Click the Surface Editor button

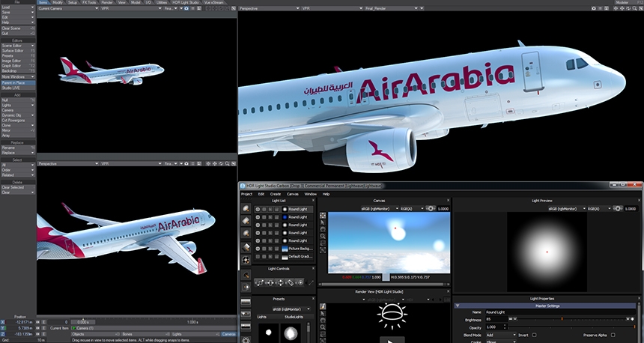(18, 50)
